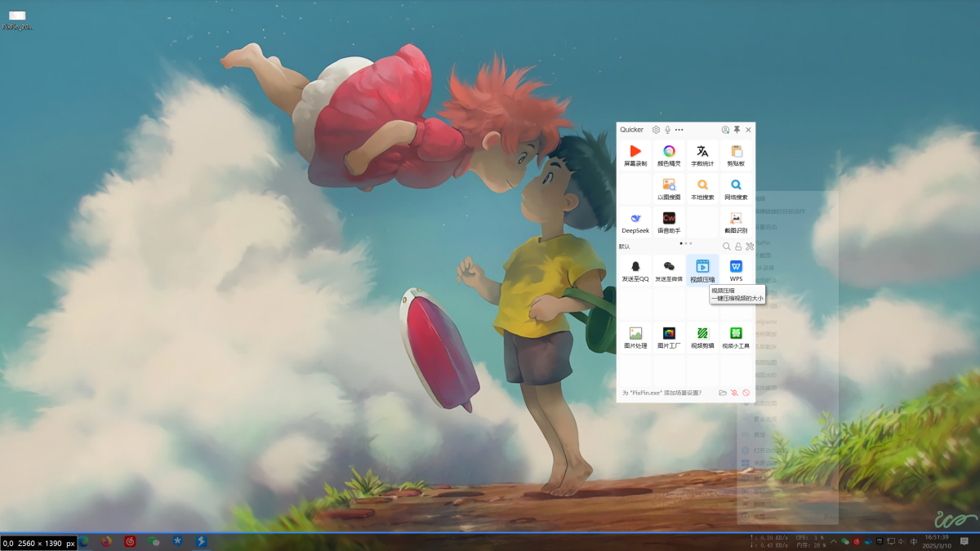Open the WPS action

[x=736, y=270]
